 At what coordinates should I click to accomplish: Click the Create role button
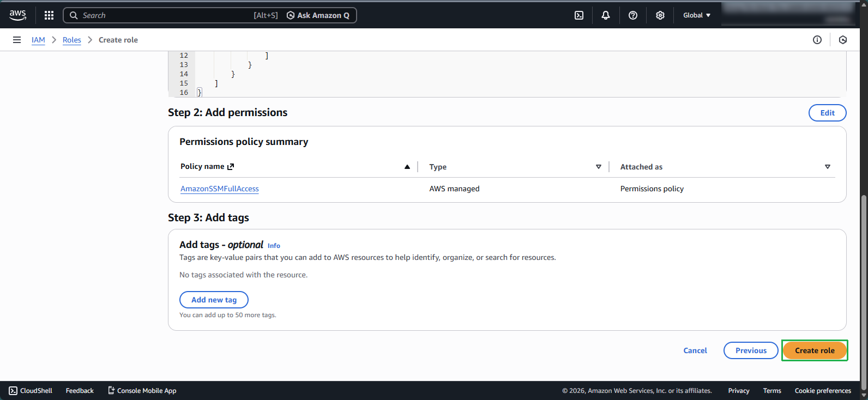click(x=815, y=350)
